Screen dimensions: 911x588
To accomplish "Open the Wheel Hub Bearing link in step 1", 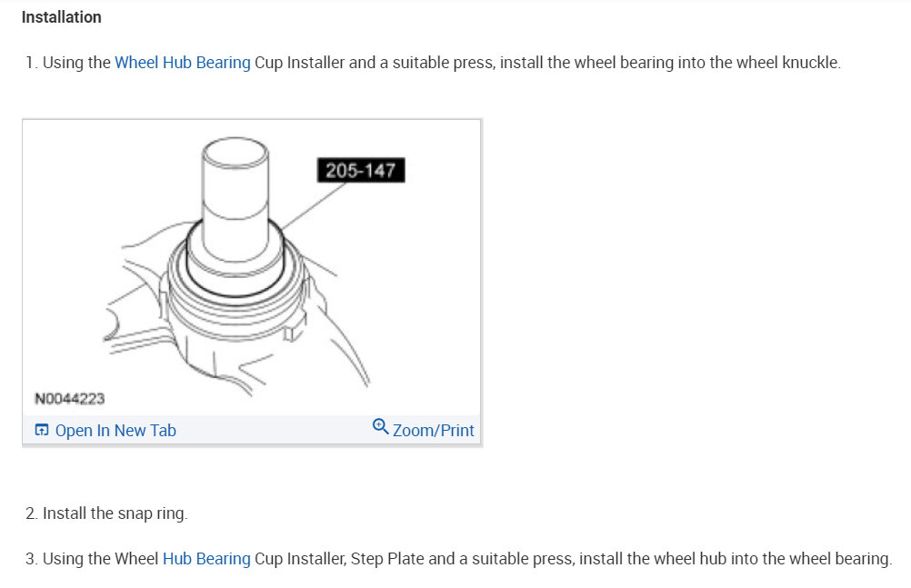I will tap(183, 62).
